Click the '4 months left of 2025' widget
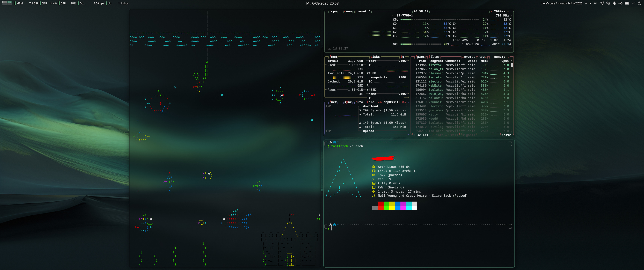Viewport: 644px width, 270px height. click(561, 3)
